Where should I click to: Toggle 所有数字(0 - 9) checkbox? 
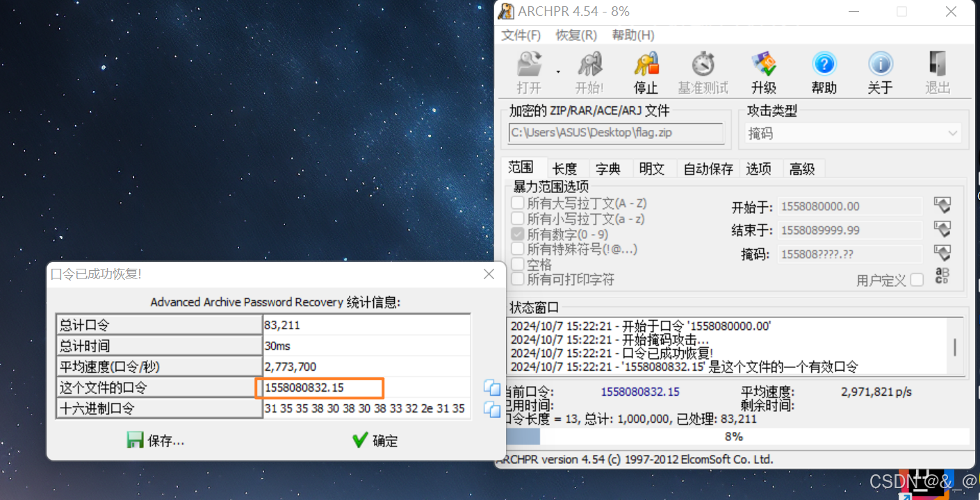point(517,234)
